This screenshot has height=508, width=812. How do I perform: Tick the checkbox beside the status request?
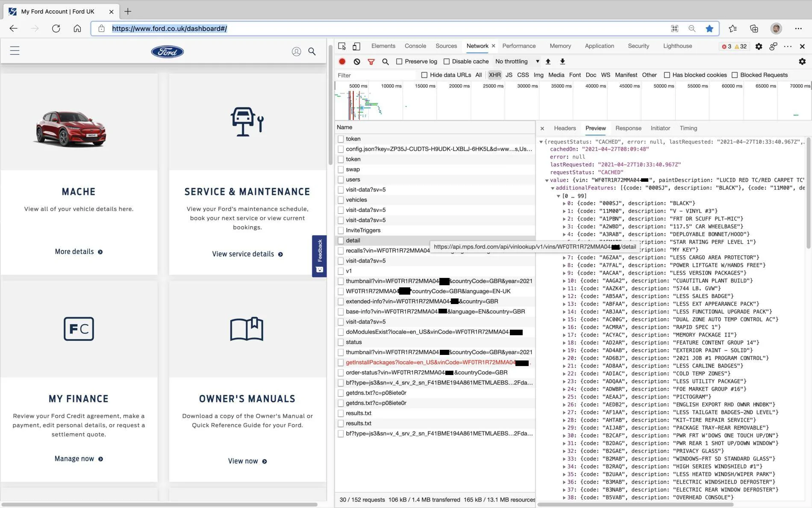pos(341,342)
